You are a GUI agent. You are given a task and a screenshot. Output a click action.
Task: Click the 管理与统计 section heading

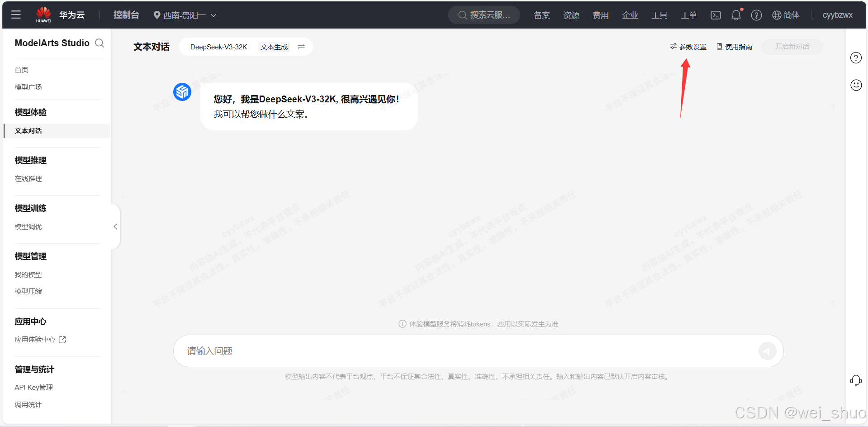(34, 369)
